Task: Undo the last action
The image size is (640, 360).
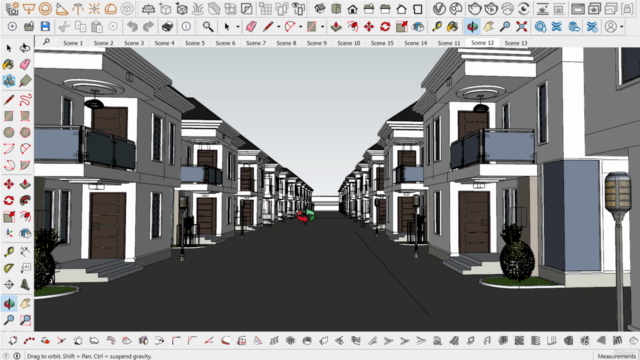Action: coord(132,27)
